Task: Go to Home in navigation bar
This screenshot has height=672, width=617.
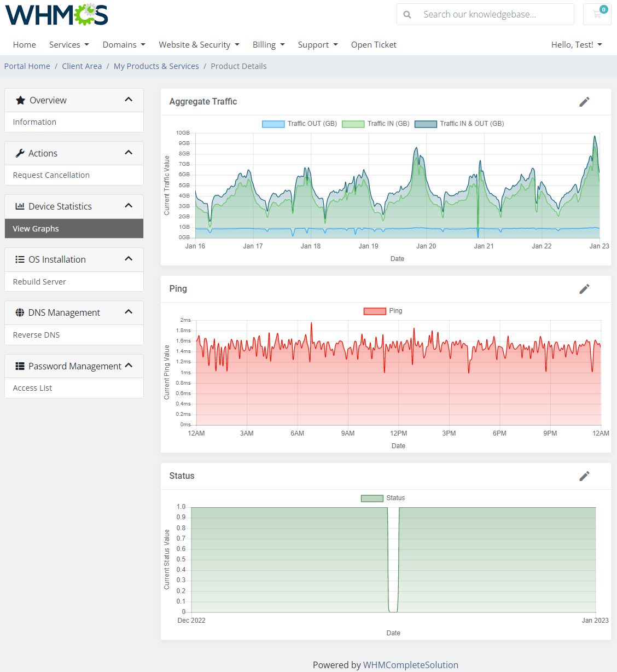Action: click(25, 45)
